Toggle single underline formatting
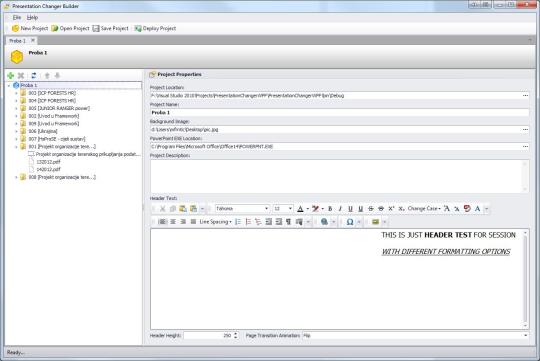 (x=350, y=209)
